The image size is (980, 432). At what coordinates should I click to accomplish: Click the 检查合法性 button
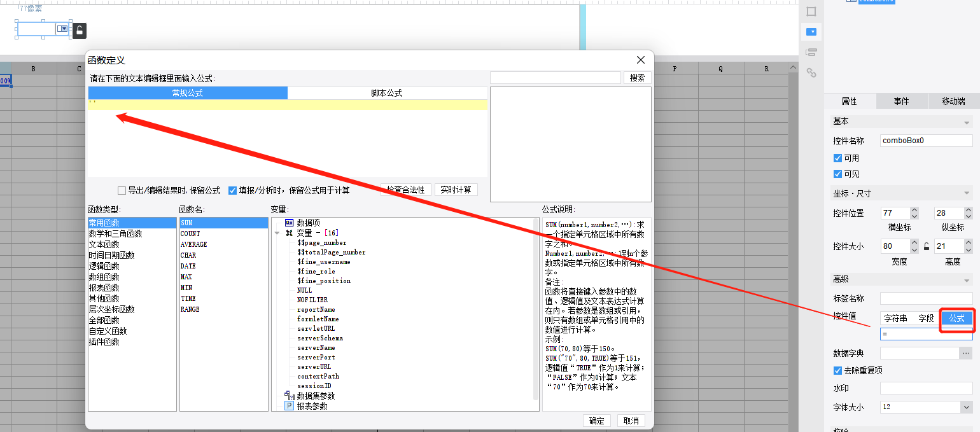point(406,190)
